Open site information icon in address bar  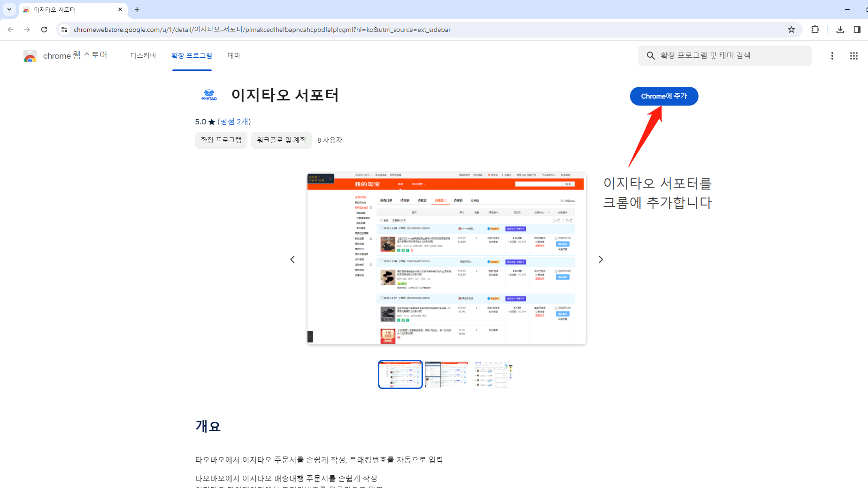[64, 30]
